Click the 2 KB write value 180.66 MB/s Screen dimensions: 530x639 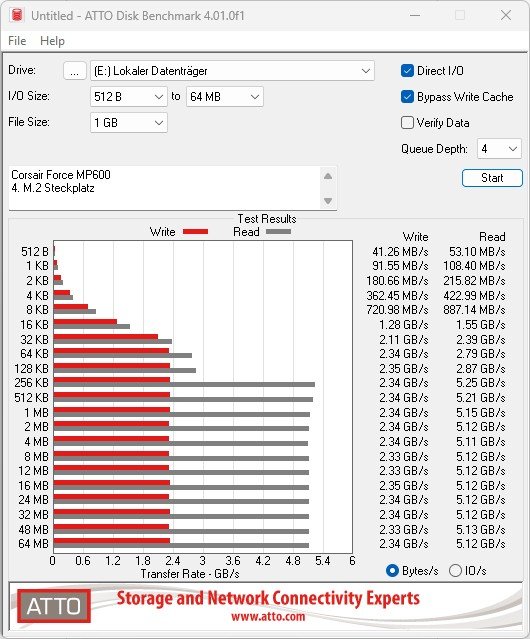click(397, 281)
